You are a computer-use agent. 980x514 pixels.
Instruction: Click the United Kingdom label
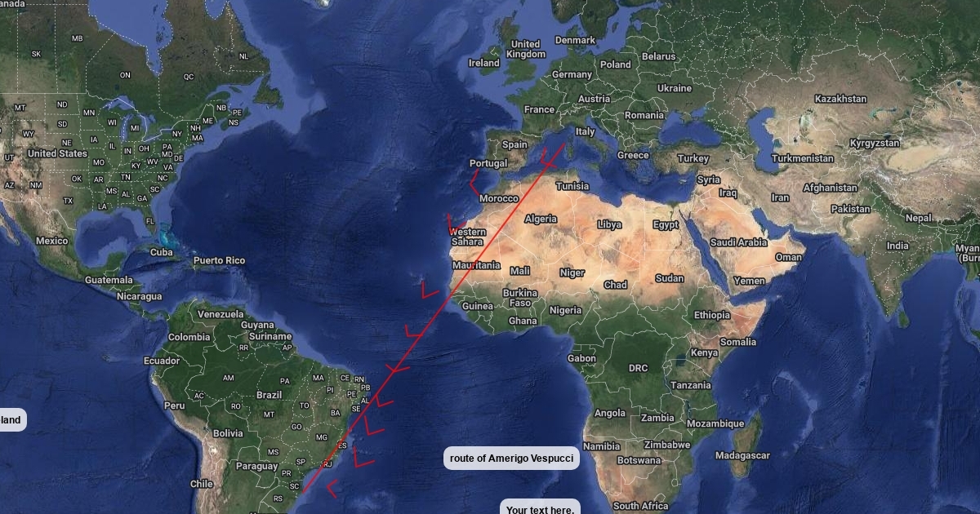[525, 49]
